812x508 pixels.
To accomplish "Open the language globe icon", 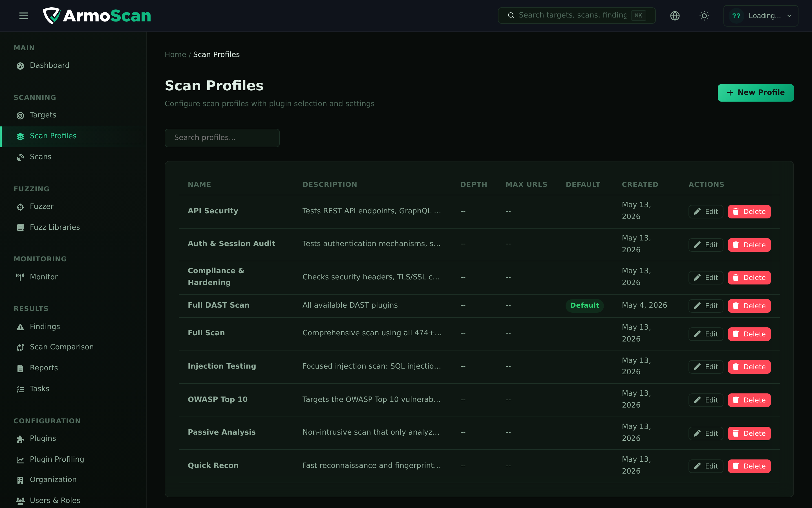I will (x=675, y=16).
